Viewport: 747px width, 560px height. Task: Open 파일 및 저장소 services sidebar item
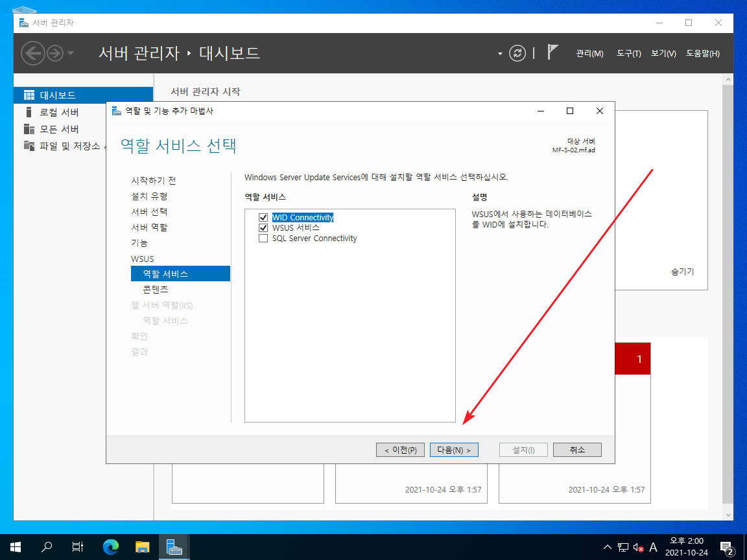(64, 146)
